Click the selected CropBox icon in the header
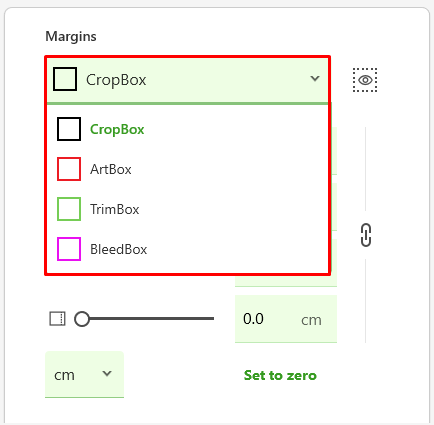This screenshot has height=425, width=434. (x=65, y=79)
